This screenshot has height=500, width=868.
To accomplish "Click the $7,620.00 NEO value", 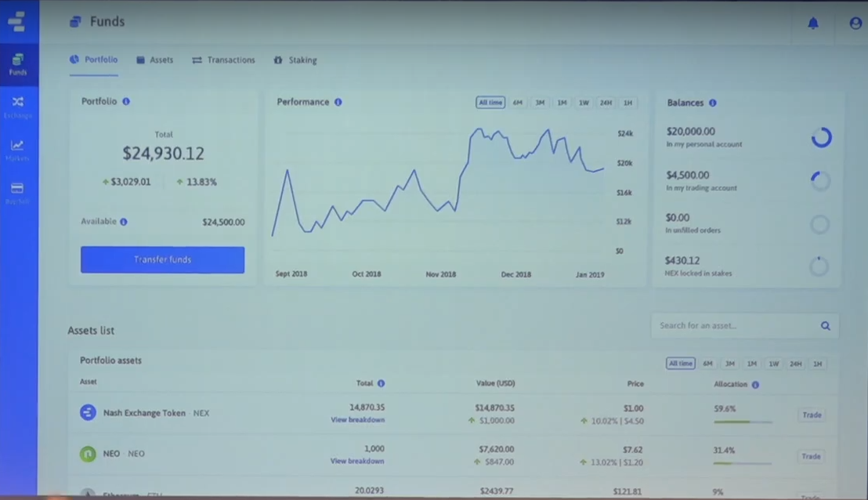I will [x=496, y=449].
